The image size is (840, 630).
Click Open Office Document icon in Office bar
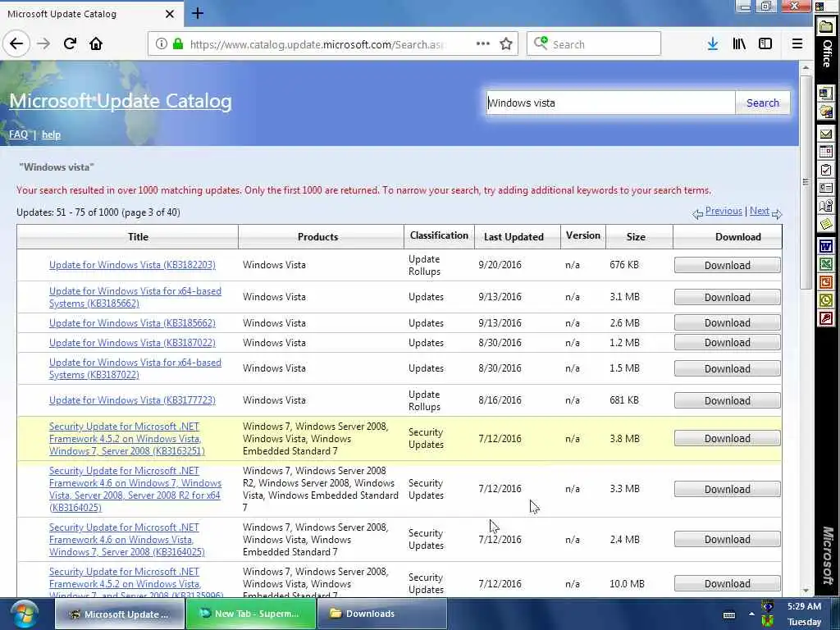click(x=826, y=112)
